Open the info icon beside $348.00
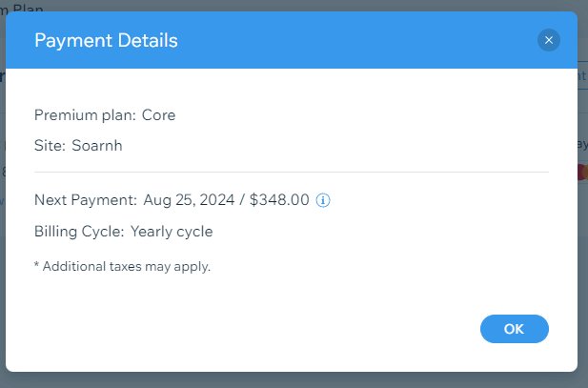Viewport: 588px width, 388px height. click(323, 200)
